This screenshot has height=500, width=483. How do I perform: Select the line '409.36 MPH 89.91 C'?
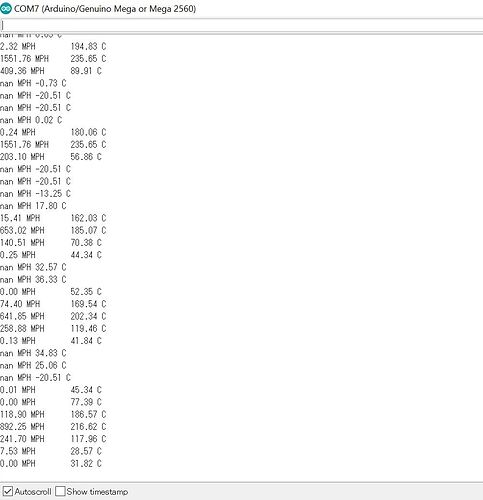coord(51,71)
